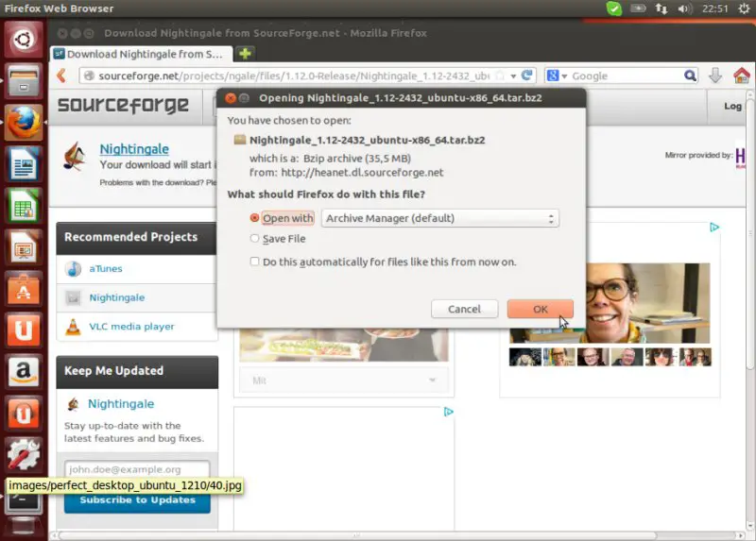
Task: Open Ubuntu One Music launcher icon
Action: coord(23,414)
